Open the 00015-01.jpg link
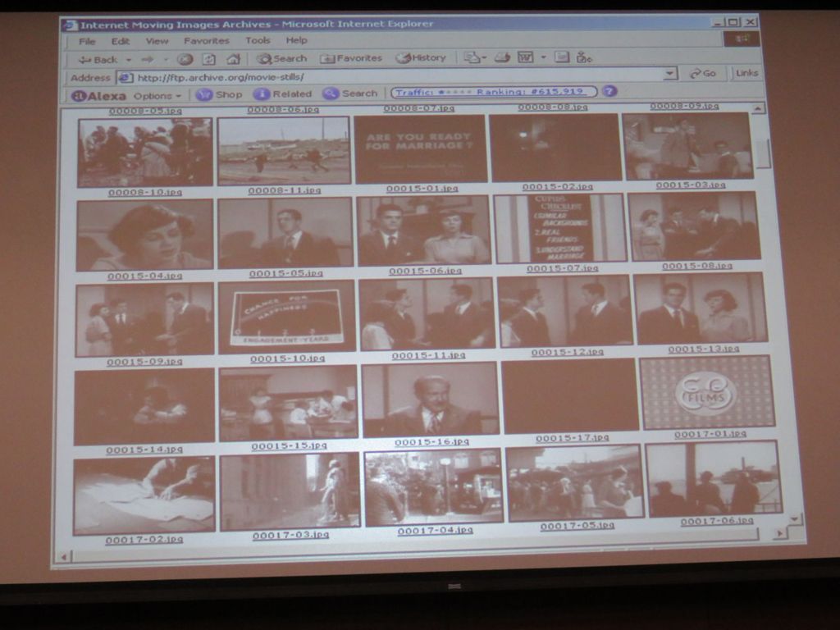Viewport: 840px width, 630px height. [x=422, y=189]
